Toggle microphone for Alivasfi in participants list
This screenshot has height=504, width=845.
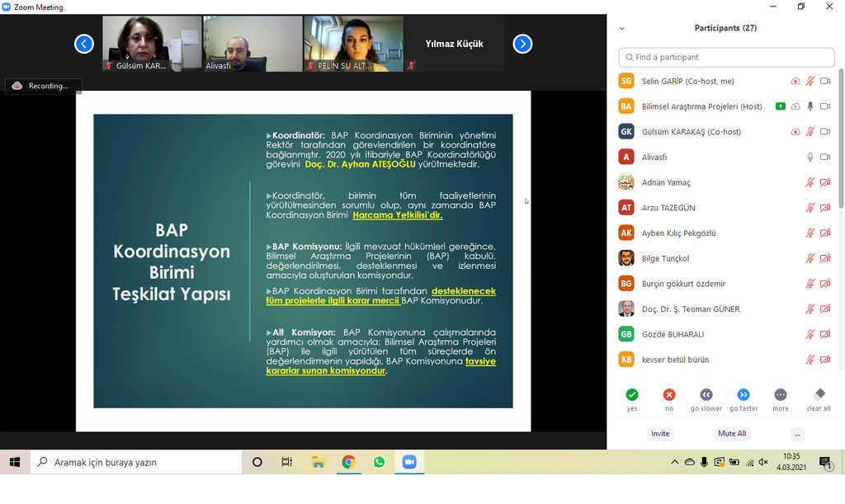(x=810, y=157)
